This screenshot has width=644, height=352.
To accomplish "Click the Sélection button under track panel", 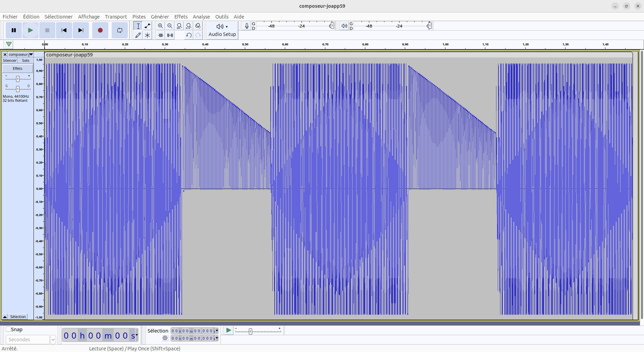I will (18, 317).
